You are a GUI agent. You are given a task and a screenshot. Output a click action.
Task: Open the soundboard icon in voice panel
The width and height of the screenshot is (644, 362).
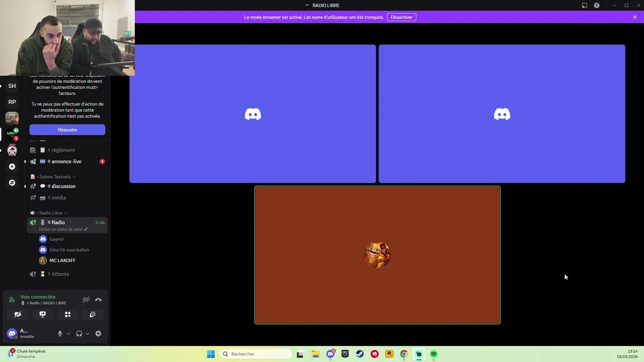pyautogui.click(x=93, y=314)
